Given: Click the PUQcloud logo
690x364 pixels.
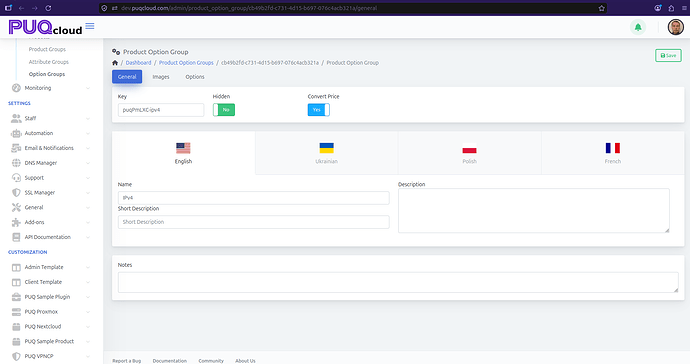Looking at the screenshot, I should point(45,27).
